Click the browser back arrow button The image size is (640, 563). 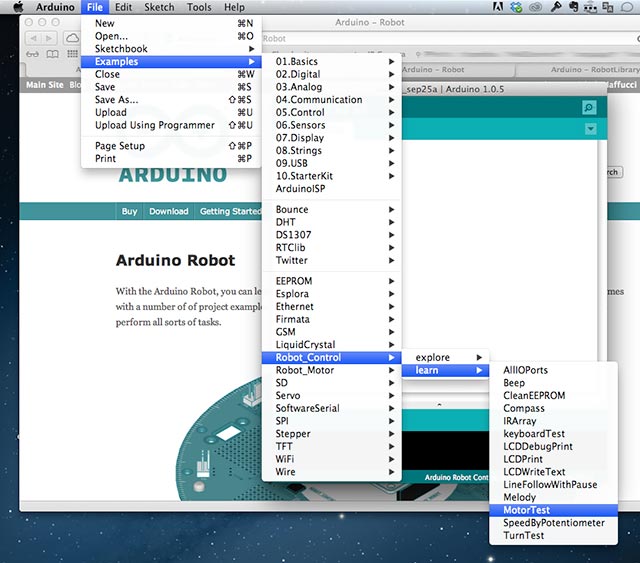pos(33,38)
